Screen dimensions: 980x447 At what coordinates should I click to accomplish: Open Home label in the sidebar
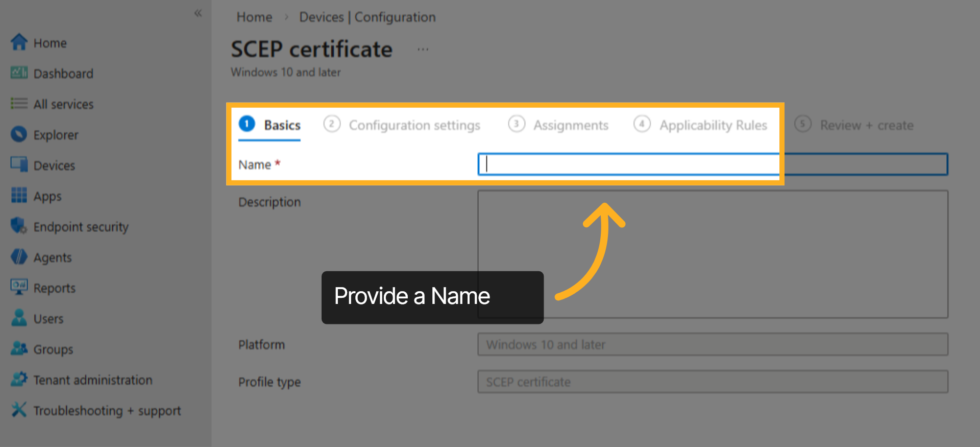(50, 43)
